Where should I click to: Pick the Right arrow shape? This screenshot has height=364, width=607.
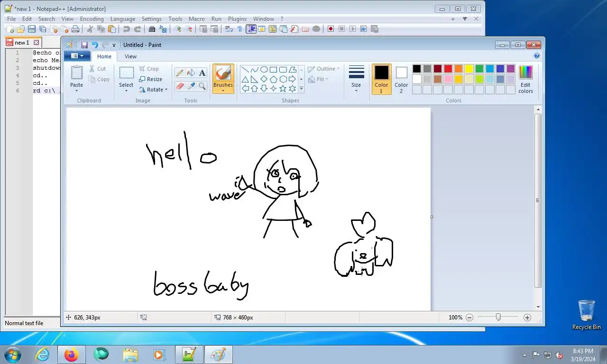tap(292, 79)
